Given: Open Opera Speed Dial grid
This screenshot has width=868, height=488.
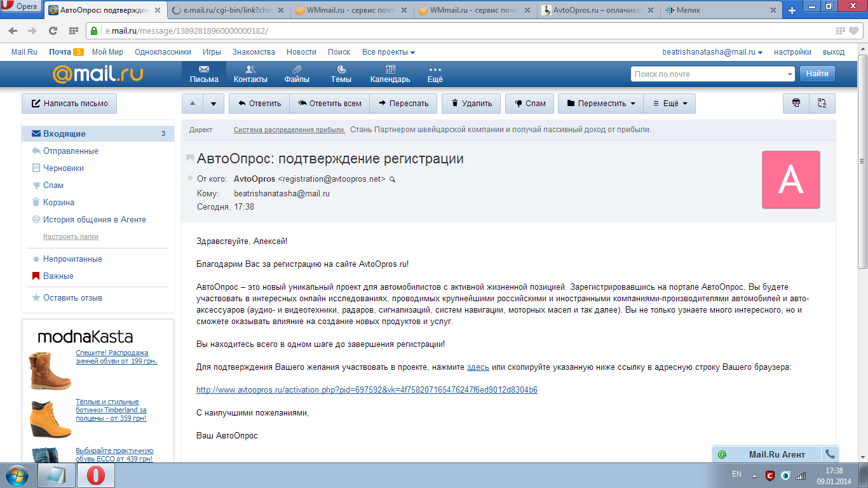Looking at the screenshot, I should 73,30.
